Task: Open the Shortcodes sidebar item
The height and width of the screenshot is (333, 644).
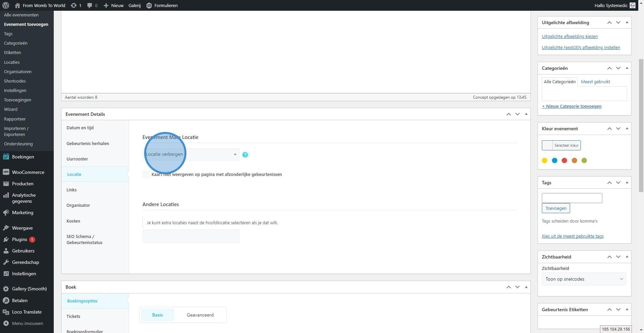Action: click(15, 81)
